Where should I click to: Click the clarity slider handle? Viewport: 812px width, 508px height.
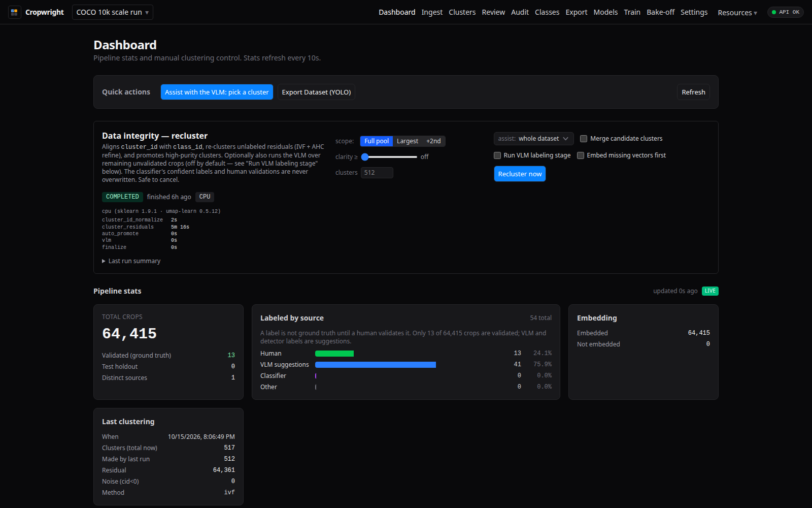[365, 157]
